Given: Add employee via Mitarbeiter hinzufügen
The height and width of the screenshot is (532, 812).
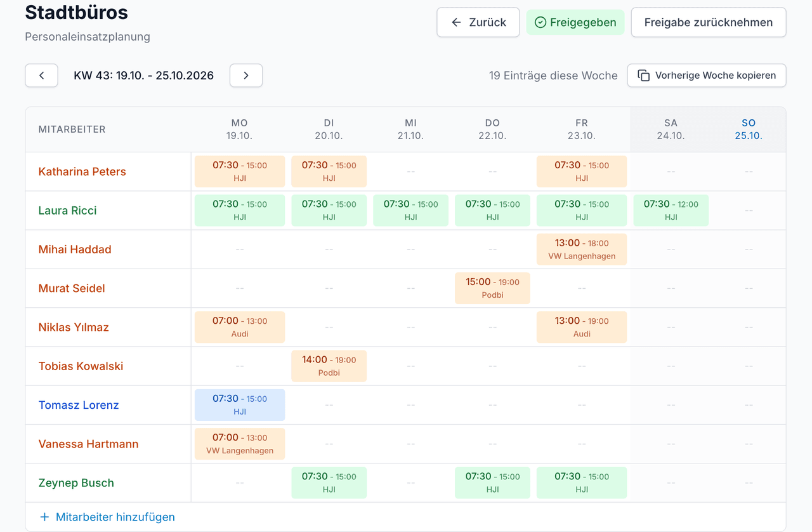Looking at the screenshot, I should pos(107,517).
